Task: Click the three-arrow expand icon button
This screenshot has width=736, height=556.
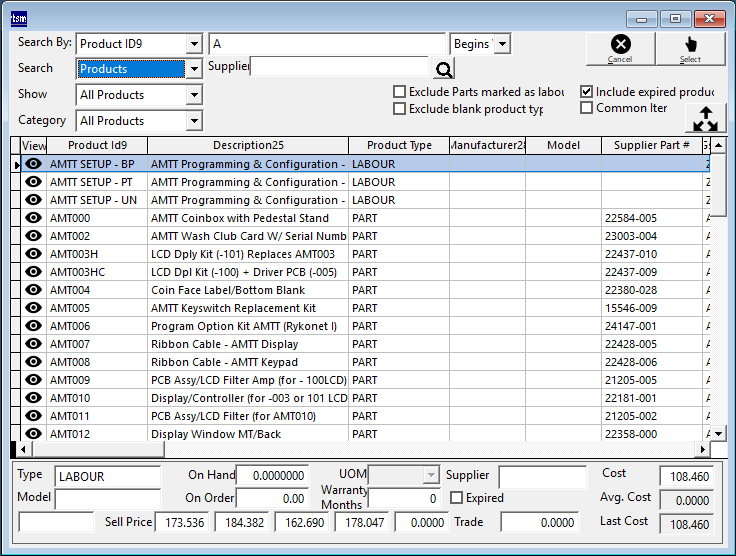Action: (705, 119)
